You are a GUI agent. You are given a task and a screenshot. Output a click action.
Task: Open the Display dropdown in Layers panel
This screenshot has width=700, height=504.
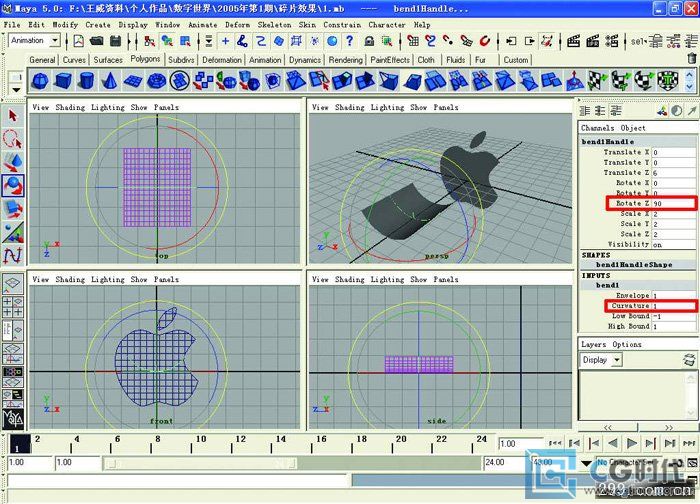pos(617,360)
